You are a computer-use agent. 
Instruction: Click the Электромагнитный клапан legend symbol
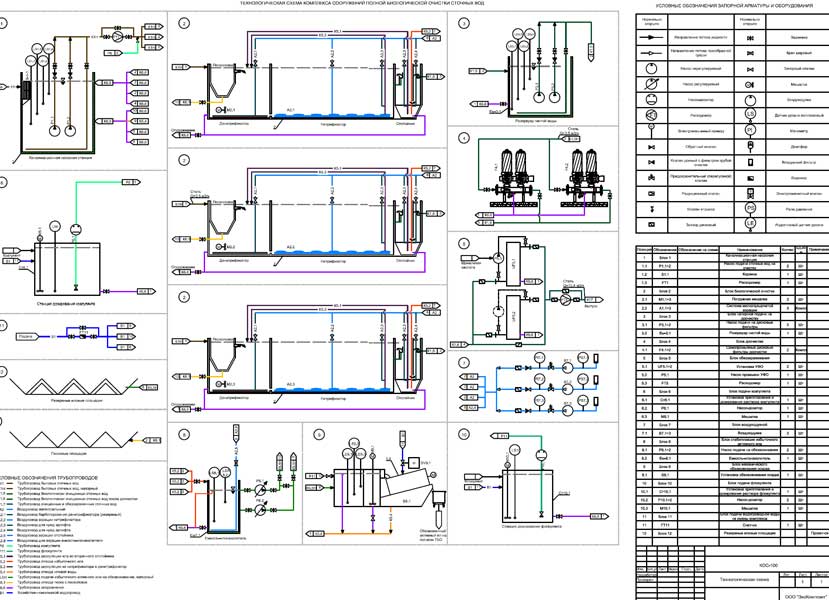tap(749, 192)
